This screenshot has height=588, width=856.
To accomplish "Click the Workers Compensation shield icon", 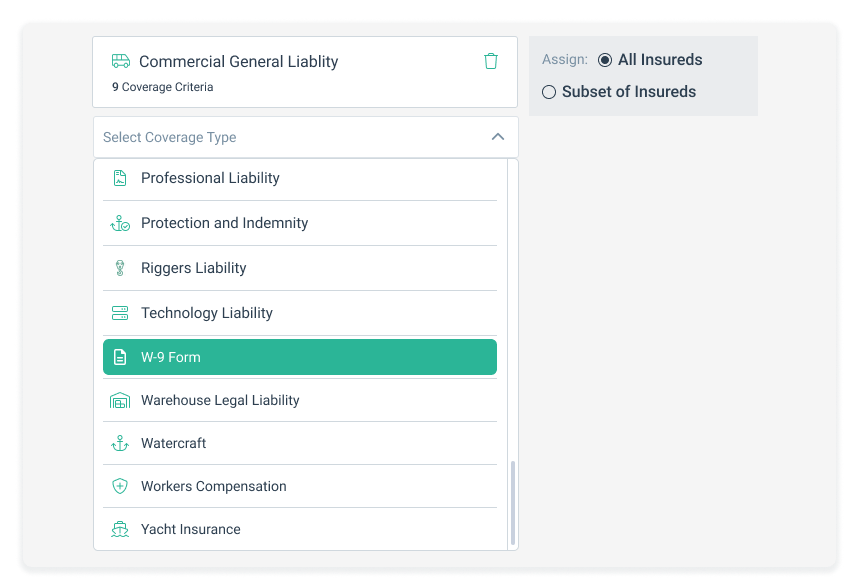I will [x=120, y=486].
